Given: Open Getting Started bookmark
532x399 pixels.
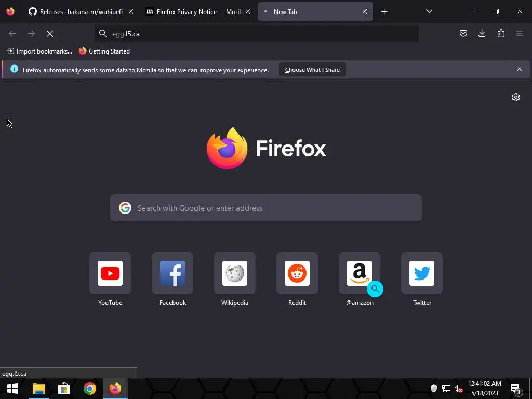Looking at the screenshot, I should pyautogui.click(x=104, y=51).
